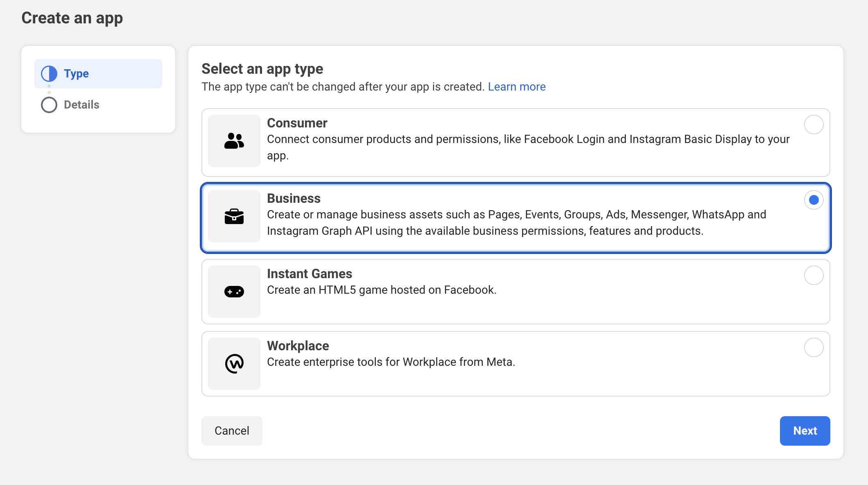Open the Learn more link

coord(516,87)
